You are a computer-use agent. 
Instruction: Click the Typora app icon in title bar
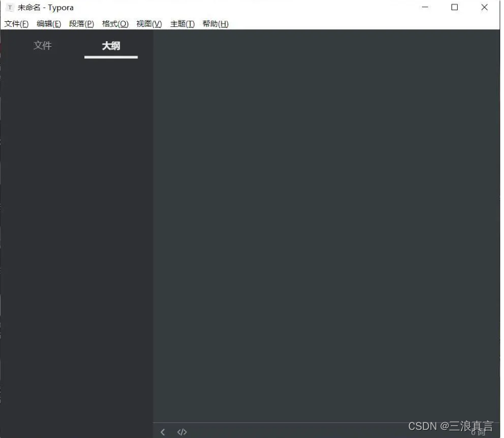(x=9, y=7)
